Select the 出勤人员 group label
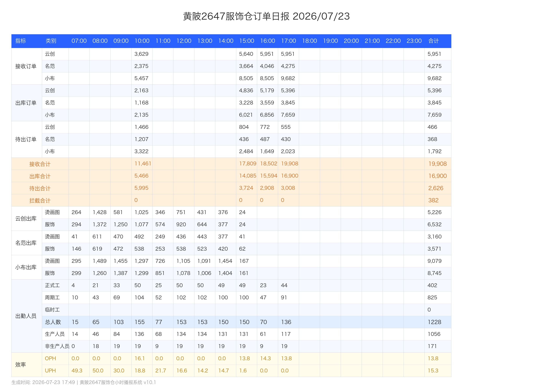Viewport: 533px width, 392px height. click(x=26, y=316)
